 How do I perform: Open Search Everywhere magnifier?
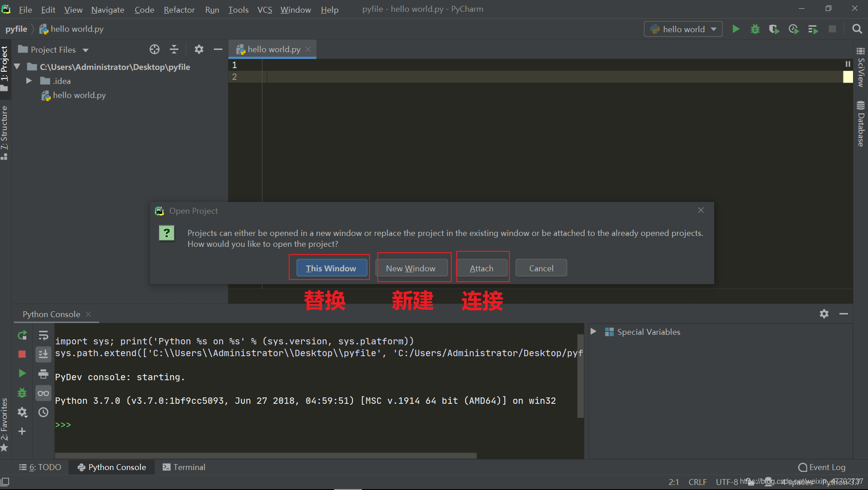tap(857, 29)
